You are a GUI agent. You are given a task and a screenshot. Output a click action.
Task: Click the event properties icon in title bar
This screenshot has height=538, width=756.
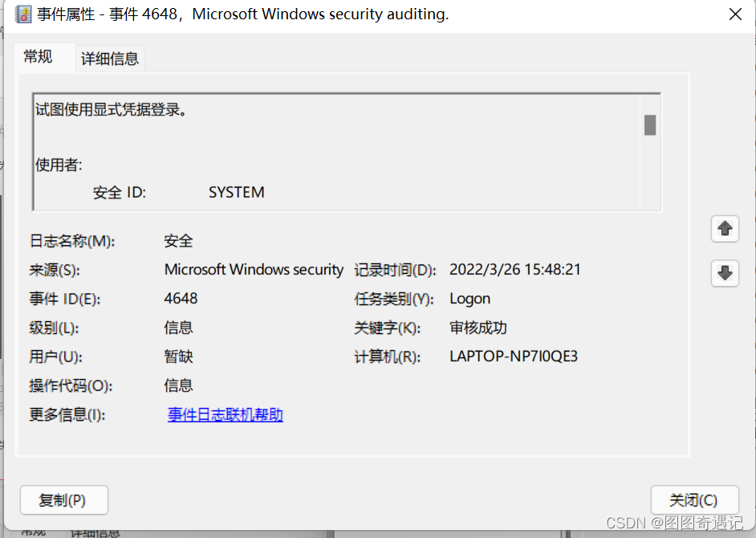pyautogui.click(x=24, y=14)
